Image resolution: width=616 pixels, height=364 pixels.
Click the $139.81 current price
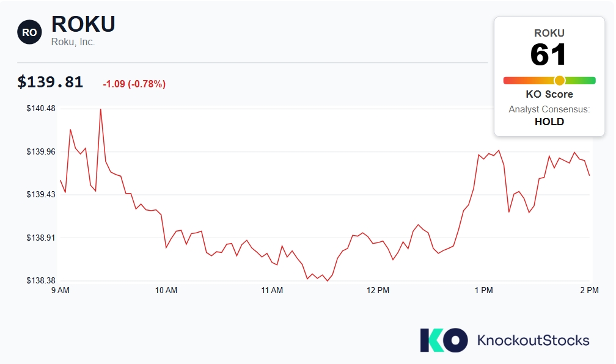pos(50,82)
